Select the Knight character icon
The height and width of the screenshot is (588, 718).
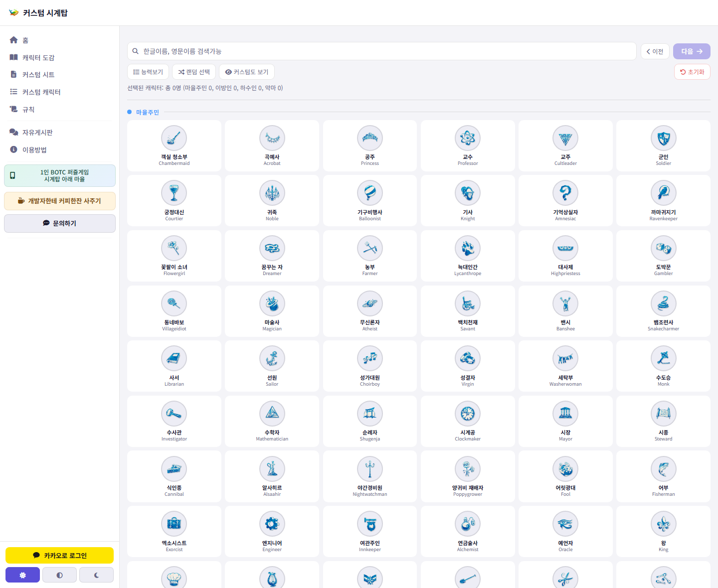pos(468,193)
